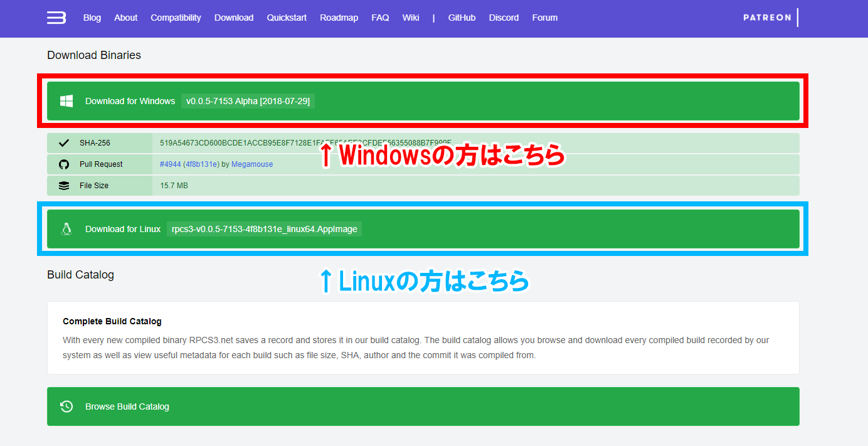Click the history clock icon
The width and height of the screenshot is (868, 446).
coord(66,406)
